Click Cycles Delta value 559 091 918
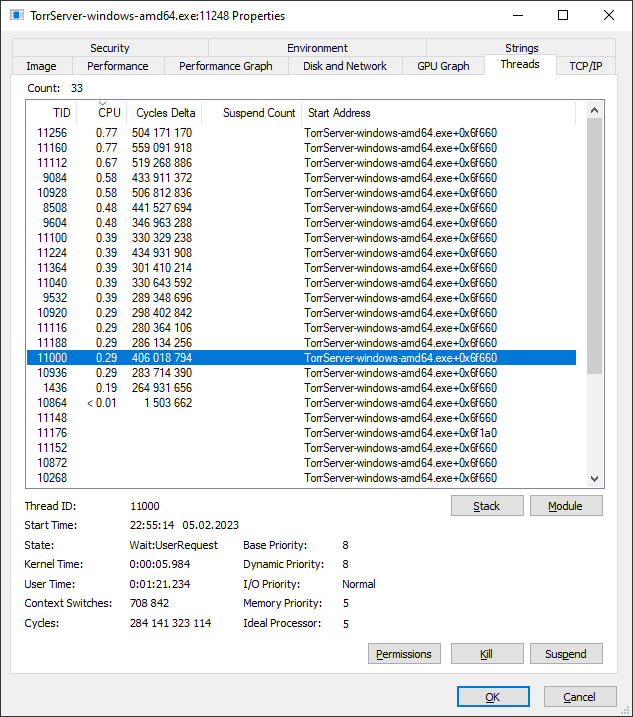Screen dimensions: 633x717 click(x=162, y=148)
